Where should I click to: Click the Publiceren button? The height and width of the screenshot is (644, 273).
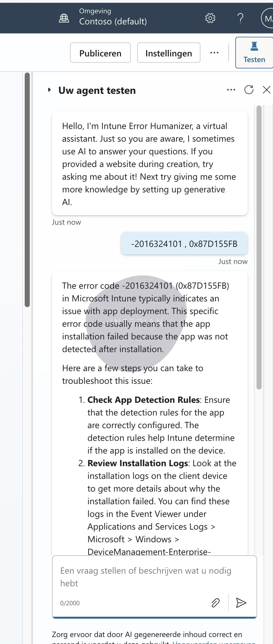(x=100, y=53)
